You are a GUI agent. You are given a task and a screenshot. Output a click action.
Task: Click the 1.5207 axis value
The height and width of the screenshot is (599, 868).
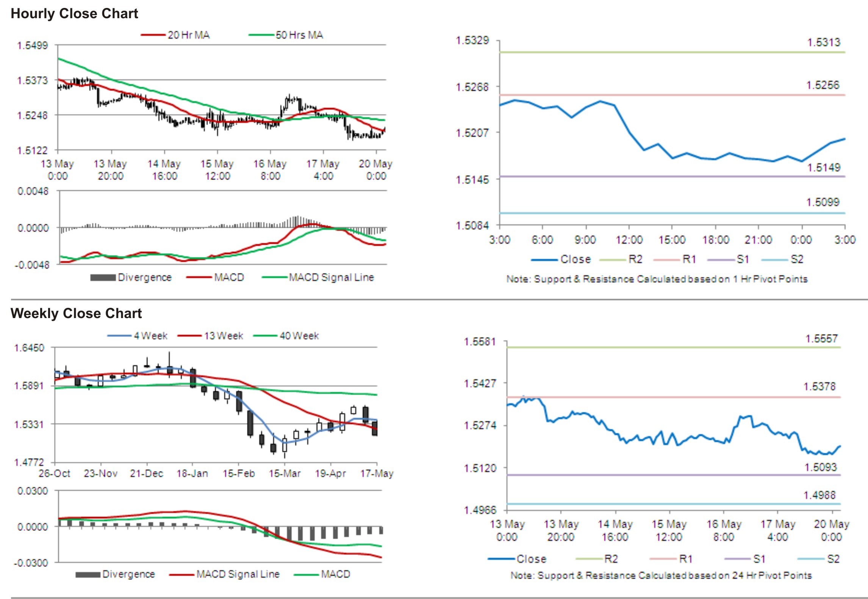click(x=472, y=133)
